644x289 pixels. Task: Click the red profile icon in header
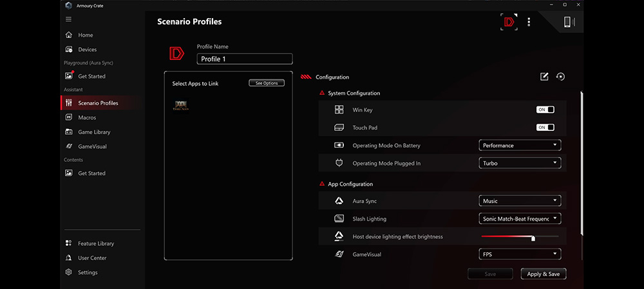pos(509,22)
